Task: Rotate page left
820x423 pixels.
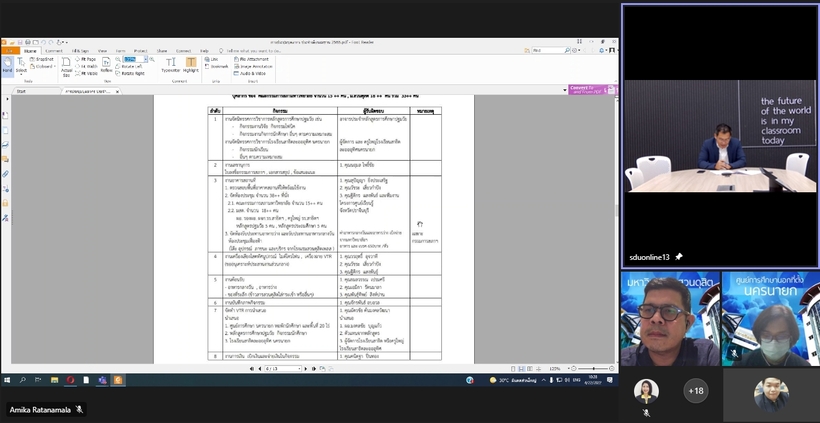Action: tap(129, 66)
